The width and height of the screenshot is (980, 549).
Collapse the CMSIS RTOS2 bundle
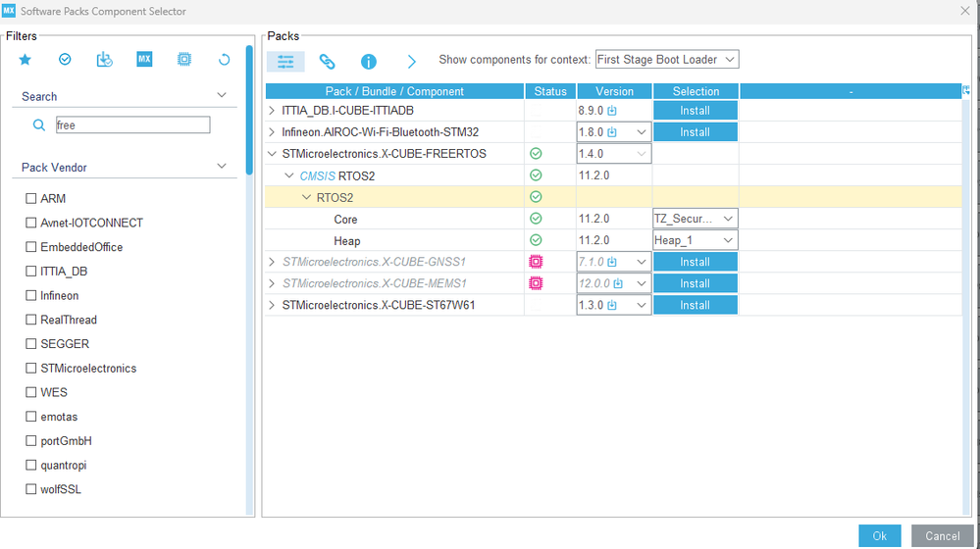[288, 175]
